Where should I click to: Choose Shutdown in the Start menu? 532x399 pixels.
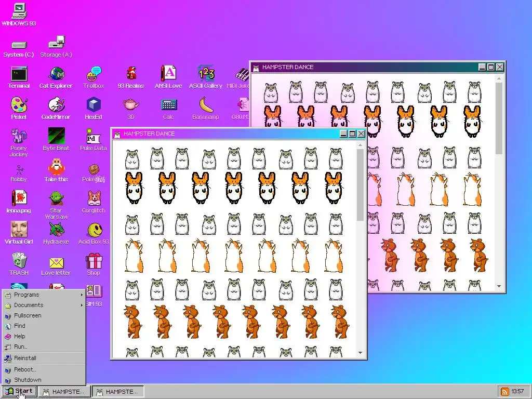coord(44,380)
